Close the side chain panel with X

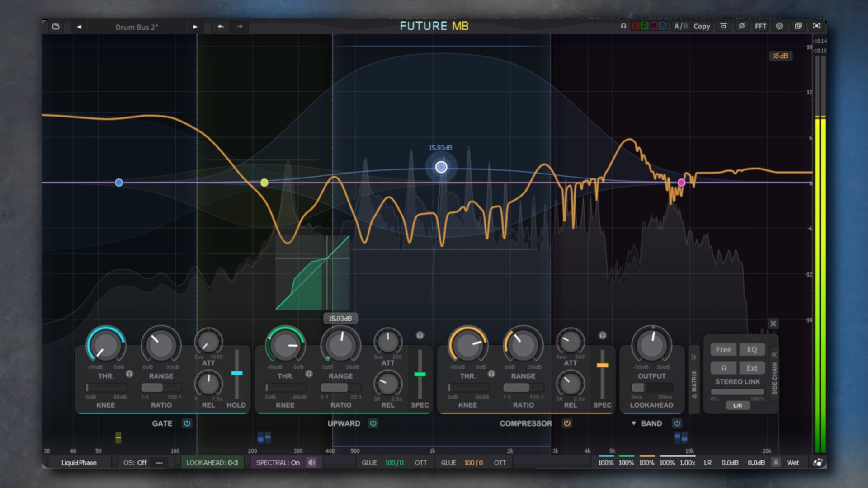(774, 324)
